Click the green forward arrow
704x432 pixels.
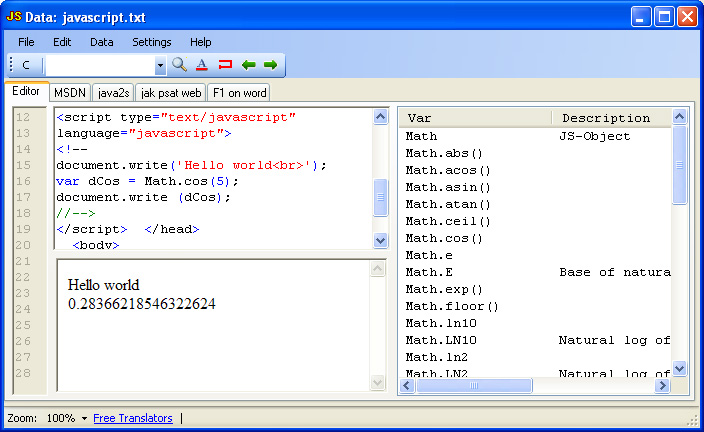270,65
